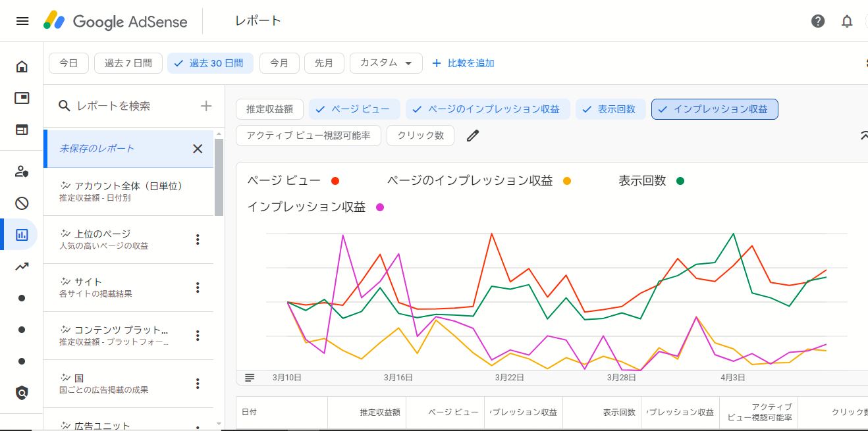Open the notifications bell
The width and height of the screenshot is (868, 431).
pos(847,21)
